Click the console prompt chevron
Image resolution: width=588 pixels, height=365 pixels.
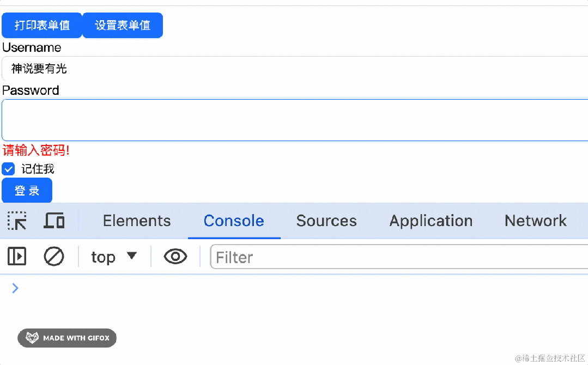click(15, 288)
